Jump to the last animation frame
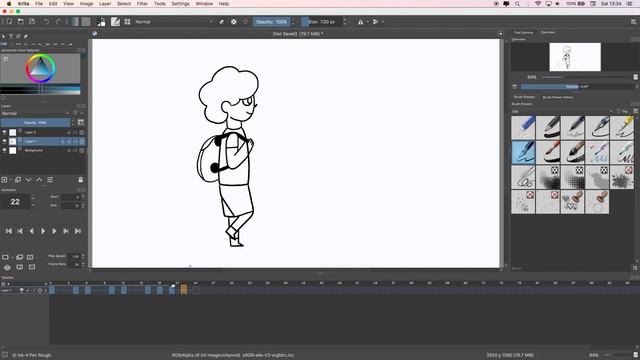This screenshot has height=360, width=640. [78, 231]
